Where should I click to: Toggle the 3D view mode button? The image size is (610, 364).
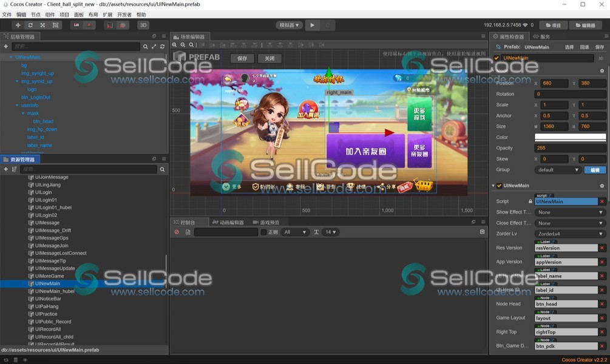click(143, 25)
